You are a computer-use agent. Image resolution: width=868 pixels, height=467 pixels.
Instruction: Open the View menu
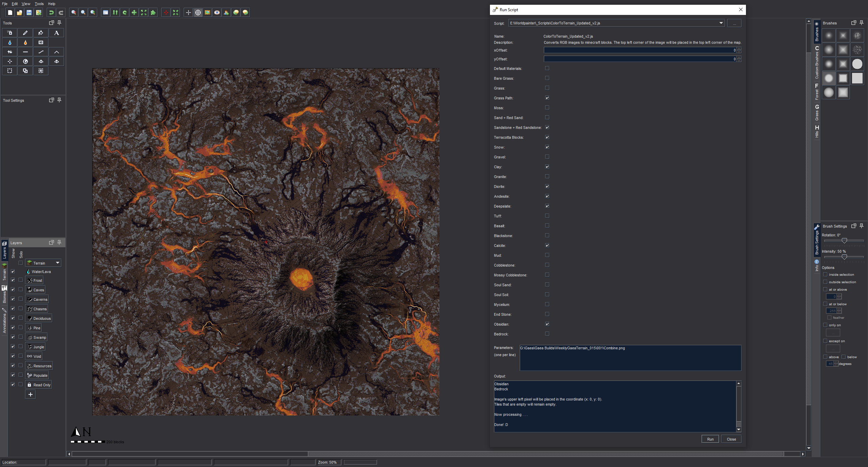[26, 4]
